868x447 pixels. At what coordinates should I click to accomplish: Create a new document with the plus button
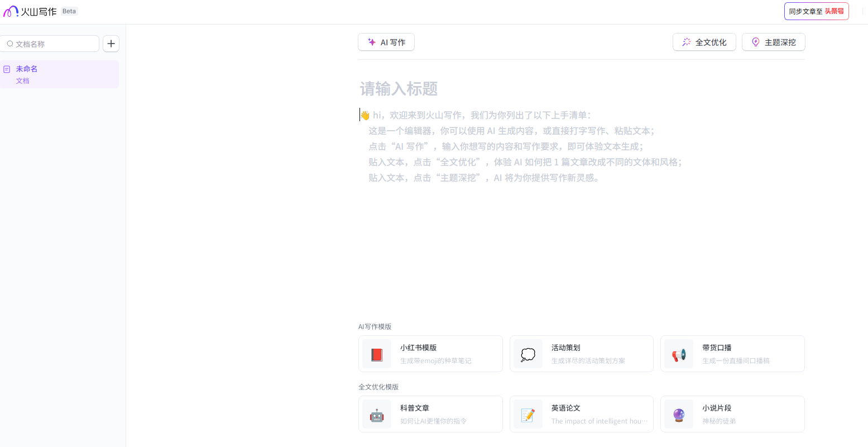111,44
